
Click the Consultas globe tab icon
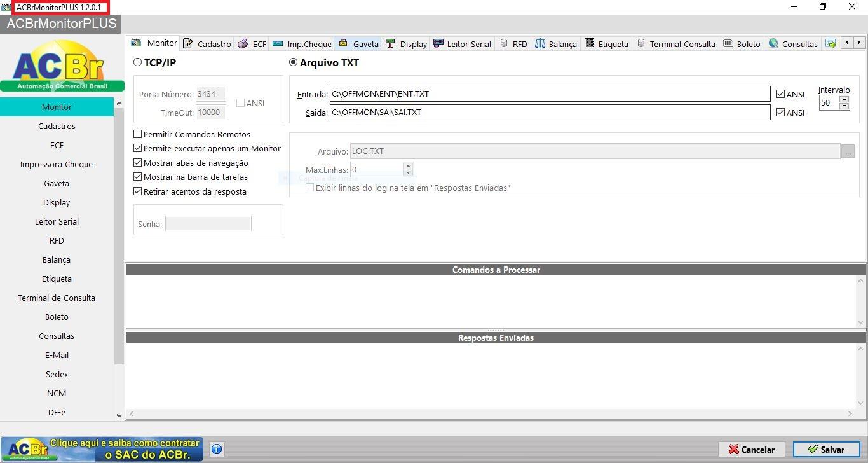(x=773, y=43)
